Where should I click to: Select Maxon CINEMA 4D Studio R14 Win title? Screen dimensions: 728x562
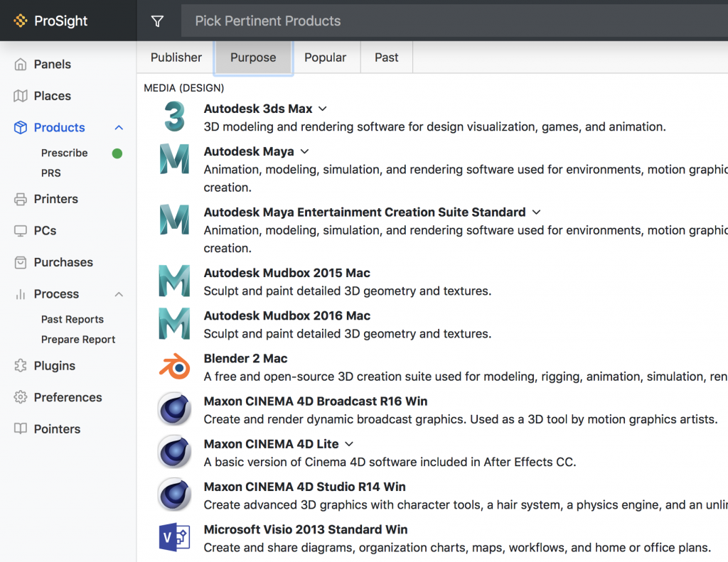(304, 487)
